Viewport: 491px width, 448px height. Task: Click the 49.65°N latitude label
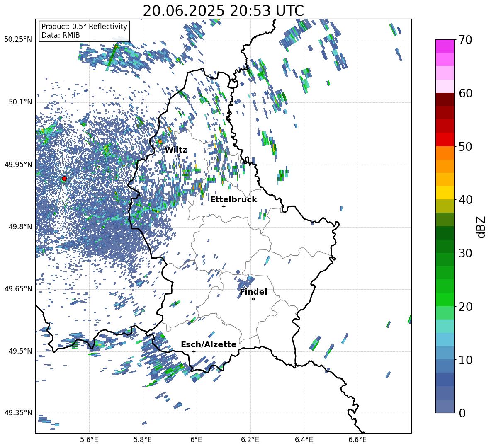coord(18,289)
